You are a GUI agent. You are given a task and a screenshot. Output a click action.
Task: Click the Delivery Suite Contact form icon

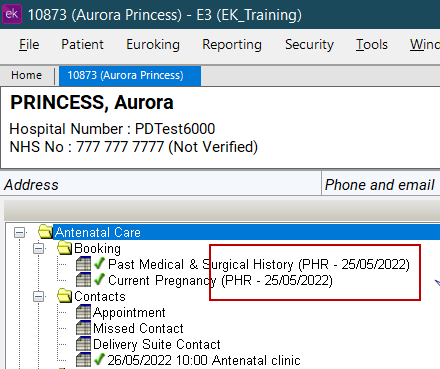point(83,344)
